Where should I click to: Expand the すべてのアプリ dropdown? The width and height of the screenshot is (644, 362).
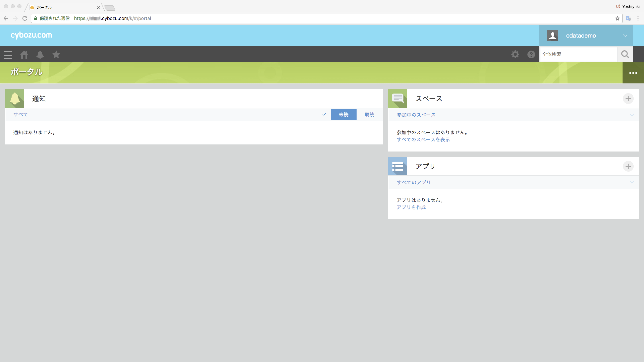[632, 182]
